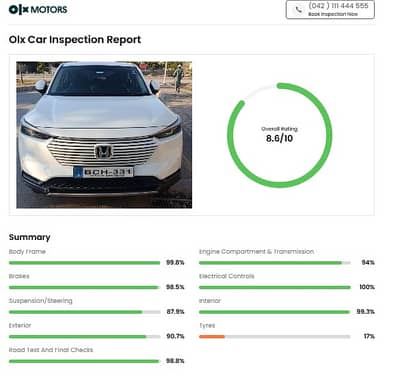Click the Road Test And Final Checks label
The height and width of the screenshot is (376, 400).
pos(51,350)
